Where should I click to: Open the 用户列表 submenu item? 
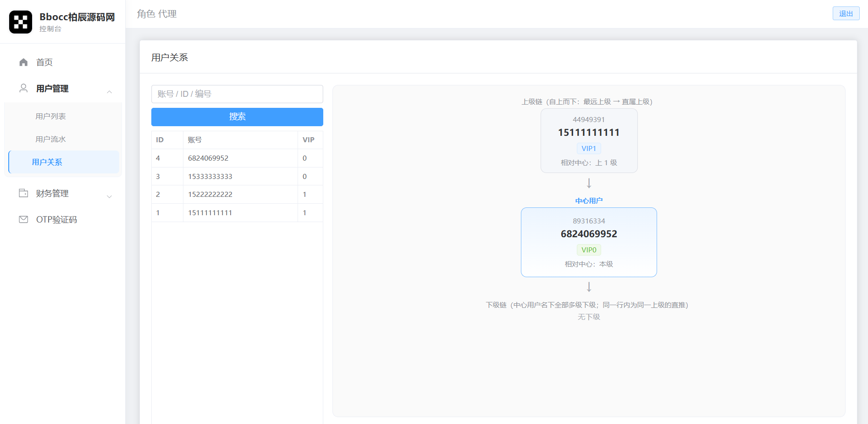click(51, 116)
